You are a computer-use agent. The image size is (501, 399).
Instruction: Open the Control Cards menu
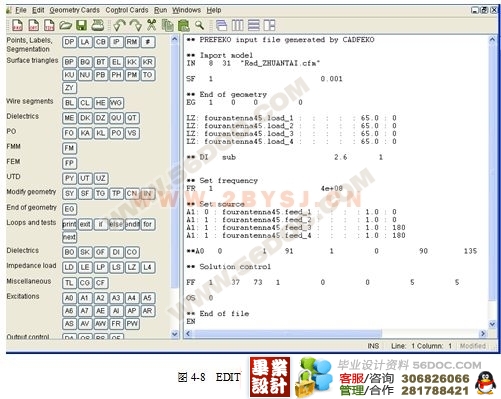tap(127, 10)
